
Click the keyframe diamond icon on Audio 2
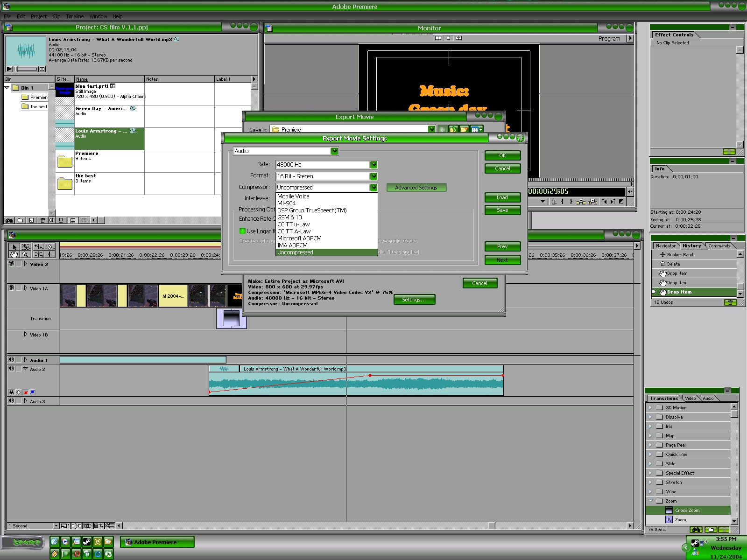[19, 392]
